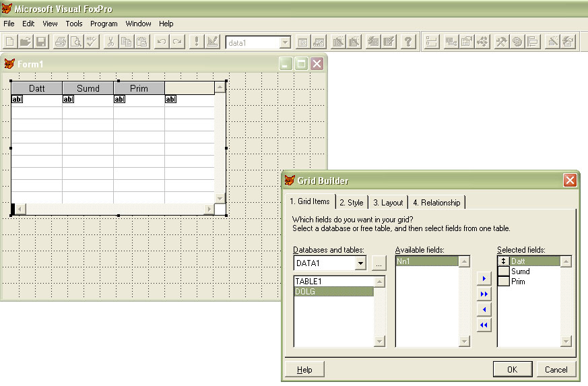Click OK in Grid Builder

[513, 369]
